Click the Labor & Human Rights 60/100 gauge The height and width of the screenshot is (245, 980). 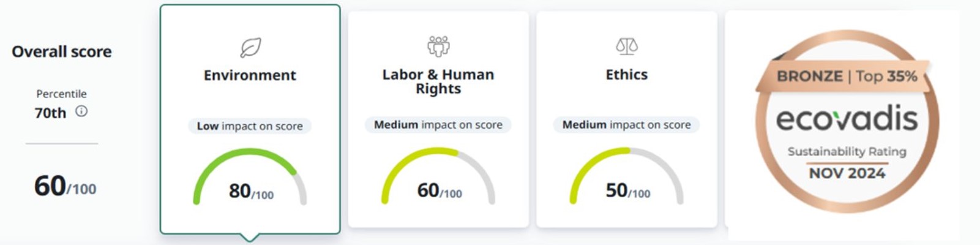438,178
